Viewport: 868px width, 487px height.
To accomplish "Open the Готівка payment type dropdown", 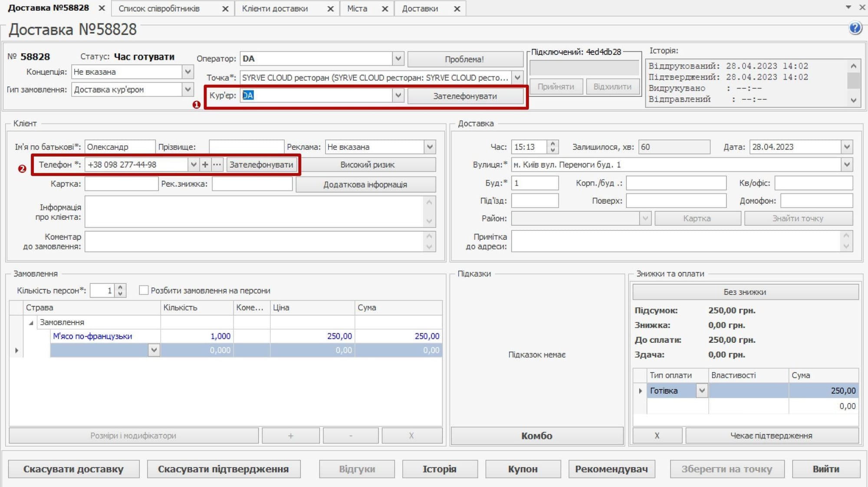I will coord(702,391).
